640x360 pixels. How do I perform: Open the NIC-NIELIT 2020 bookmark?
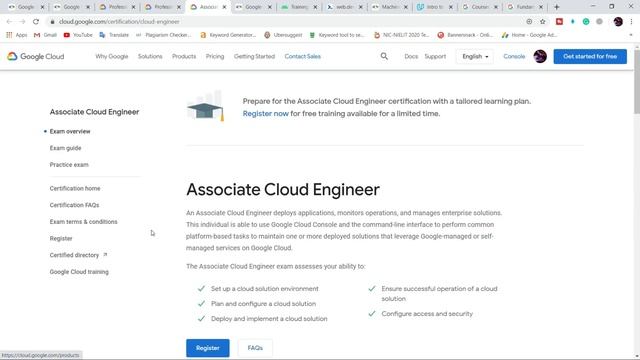click(402, 35)
